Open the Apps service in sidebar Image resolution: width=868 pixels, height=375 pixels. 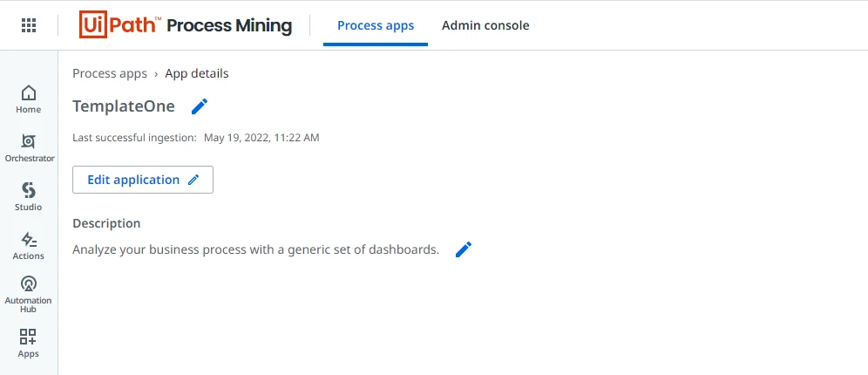click(x=28, y=343)
